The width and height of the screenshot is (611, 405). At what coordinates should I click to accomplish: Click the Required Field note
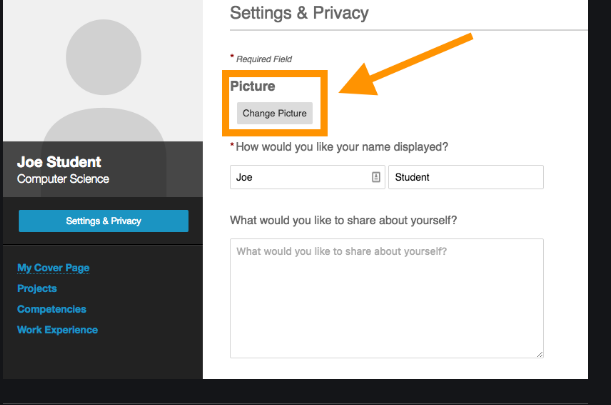click(x=264, y=60)
